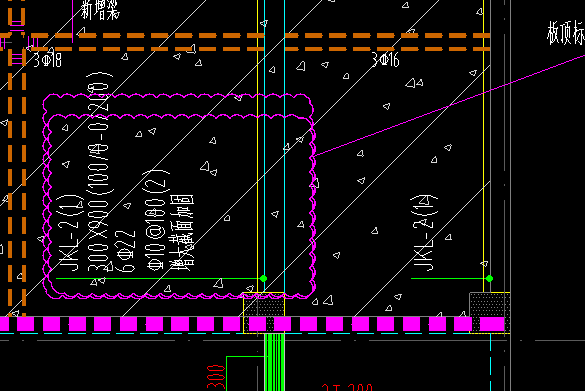Viewport: 585px width, 391px height.
Task: Select the 板顶标 text at top right
Action: pyautogui.click(x=566, y=33)
